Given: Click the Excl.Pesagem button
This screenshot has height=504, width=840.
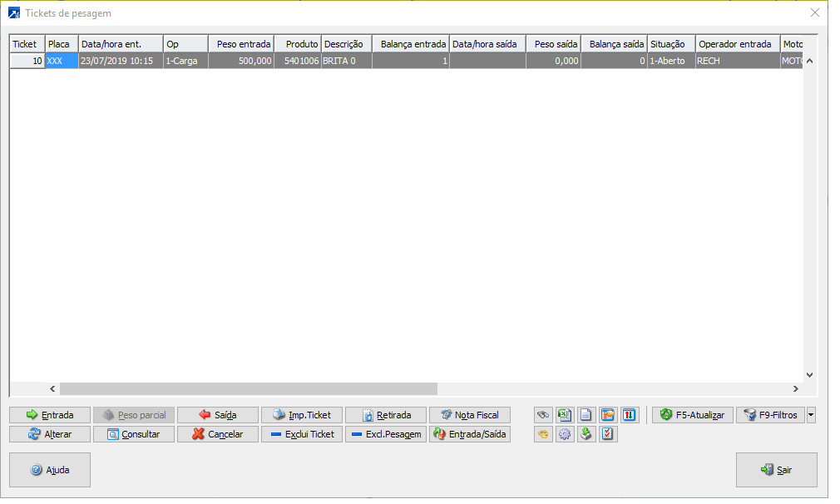Looking at the screenshot, I should tap(386, 434).
